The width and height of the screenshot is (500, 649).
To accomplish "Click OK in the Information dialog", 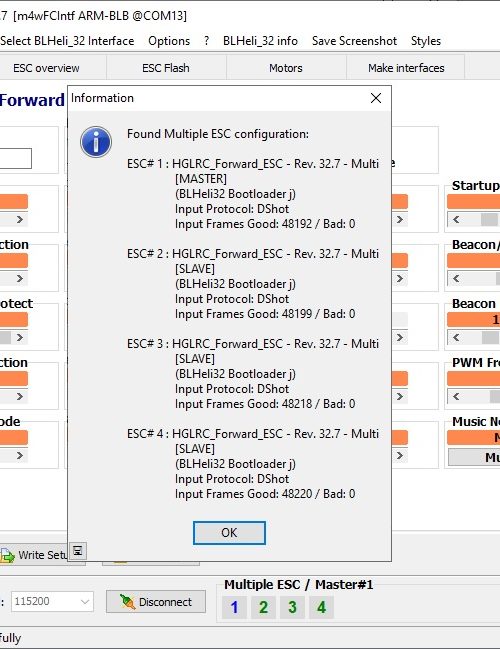I will click(229, 533).
